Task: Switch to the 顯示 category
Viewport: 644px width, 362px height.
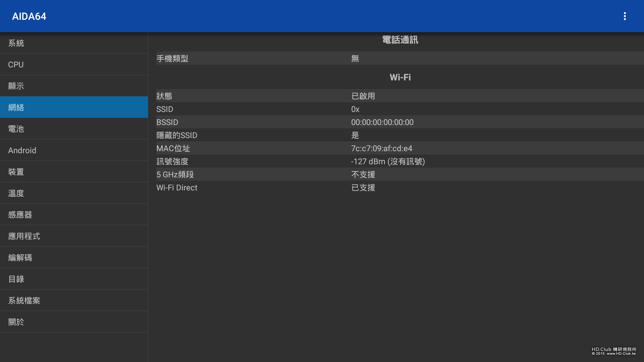Action: (74, 86)
